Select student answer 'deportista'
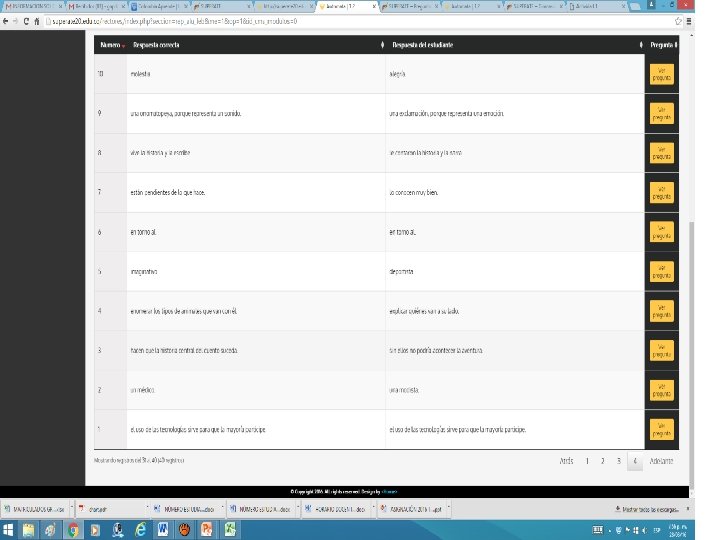This screenshot has width=720, height=540. [x=401, y=271]
